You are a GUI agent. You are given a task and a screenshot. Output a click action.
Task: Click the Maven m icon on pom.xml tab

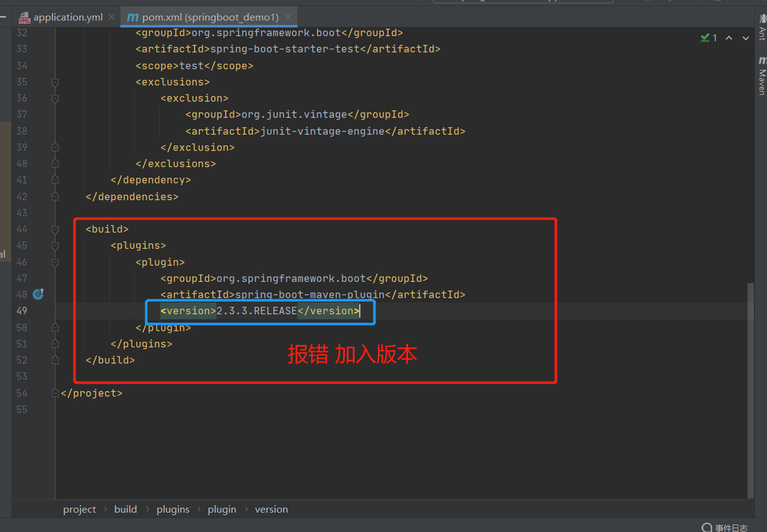(132, 17)
